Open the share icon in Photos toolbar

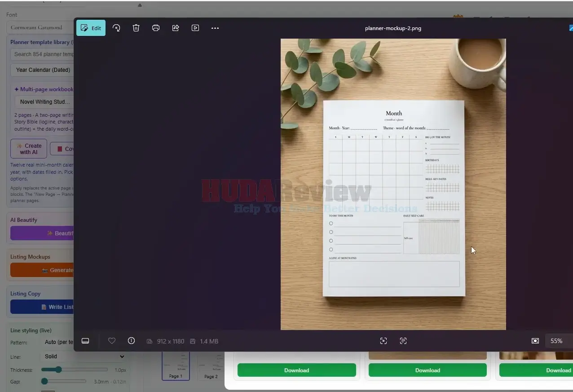point(176,28)
